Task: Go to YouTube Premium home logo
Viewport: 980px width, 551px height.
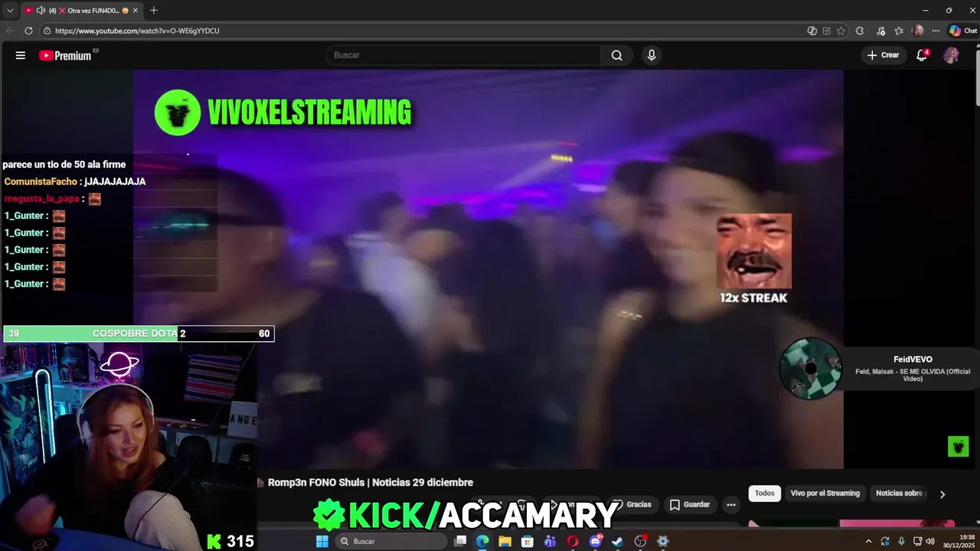Action: pos(66,55)
